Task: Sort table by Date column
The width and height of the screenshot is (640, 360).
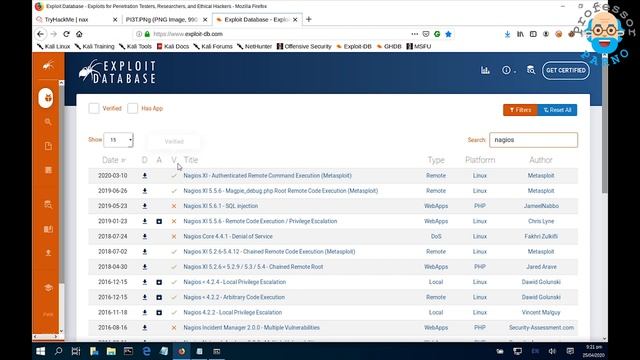Action: [113, 160]
